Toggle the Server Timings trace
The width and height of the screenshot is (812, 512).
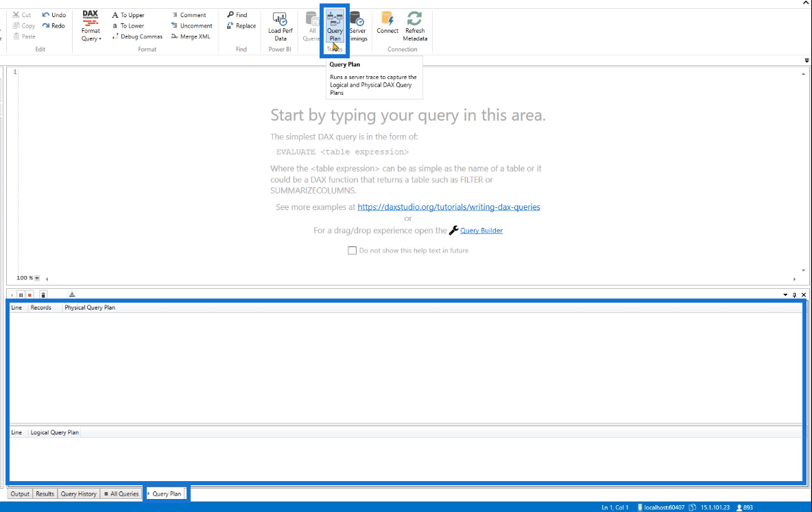click(358, 27)
